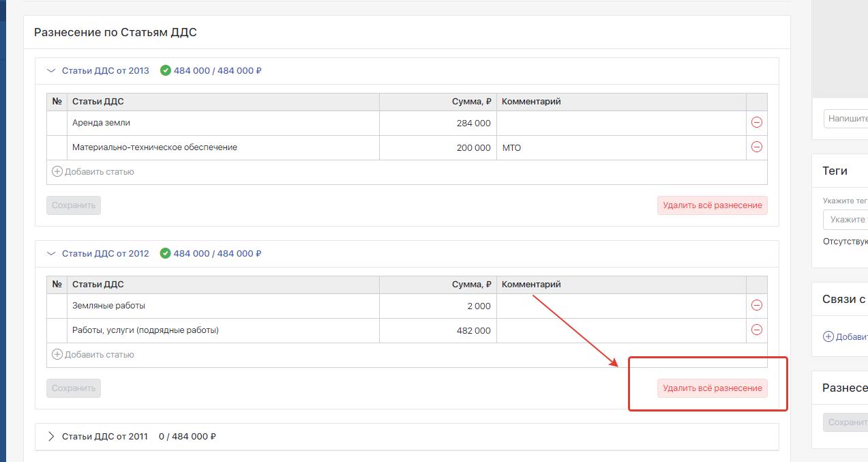Click Сохранить under the 2013 table
Image resolution: width=868 pixels, height=462 pixels.
tap(74, 205)
